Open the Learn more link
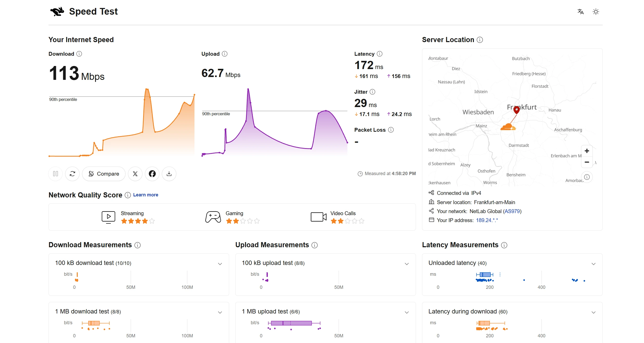The height and width of the screenshot is (343, 644). point(145,195)
